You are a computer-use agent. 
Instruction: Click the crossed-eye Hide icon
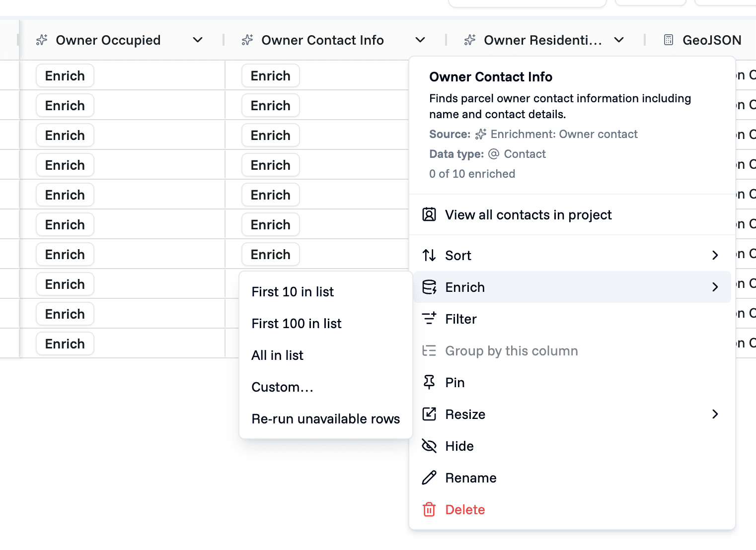tap(429, 446)
